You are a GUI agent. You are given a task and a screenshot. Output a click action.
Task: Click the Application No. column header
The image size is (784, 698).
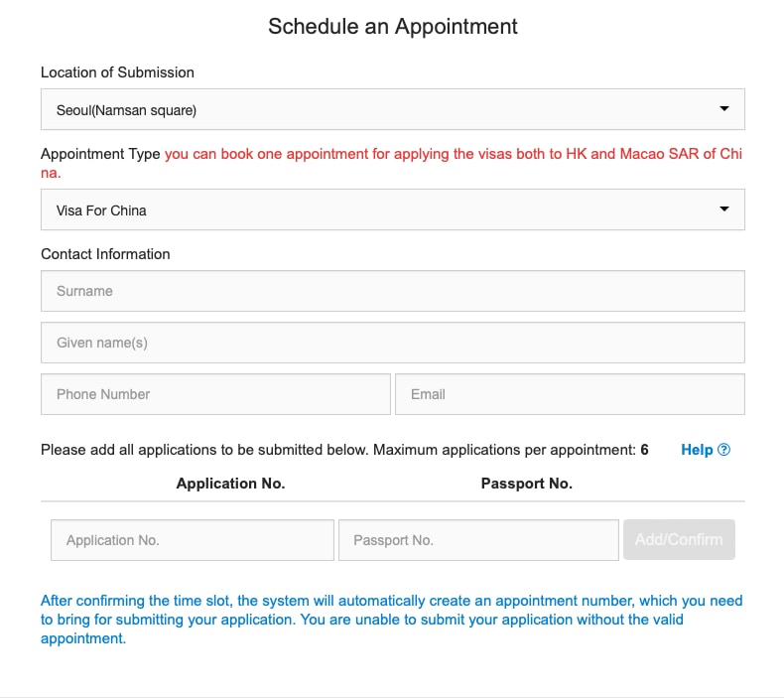(x=230, y=484)
